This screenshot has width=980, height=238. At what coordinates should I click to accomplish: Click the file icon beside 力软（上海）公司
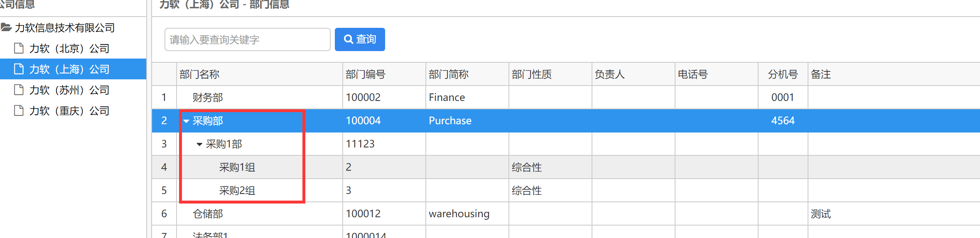19,69
